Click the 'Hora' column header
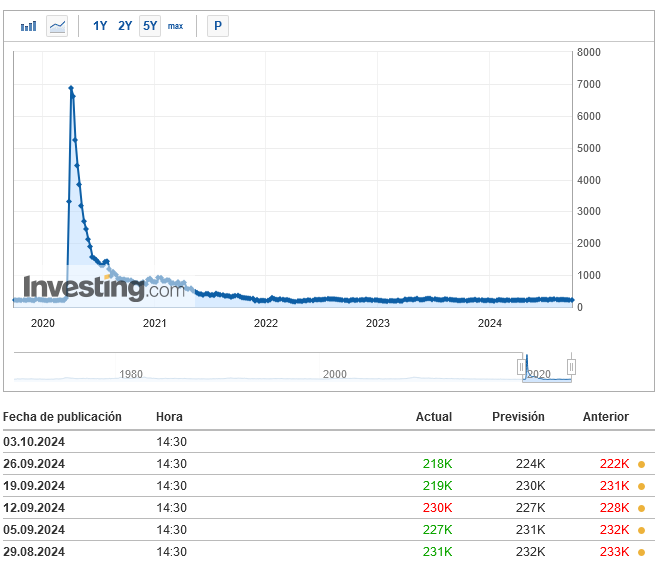 169,417
